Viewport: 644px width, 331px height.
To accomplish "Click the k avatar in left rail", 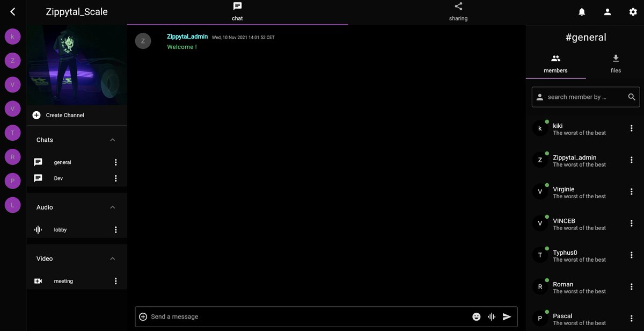I will (x=12, y=37).
